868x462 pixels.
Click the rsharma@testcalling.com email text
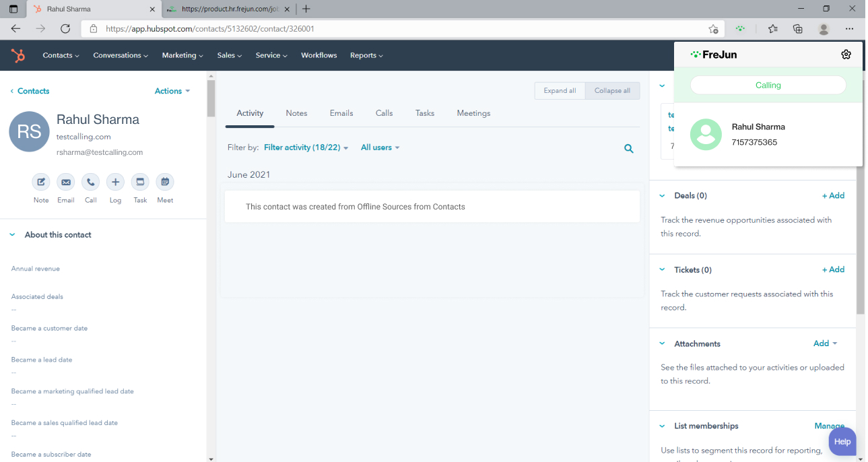100,153
